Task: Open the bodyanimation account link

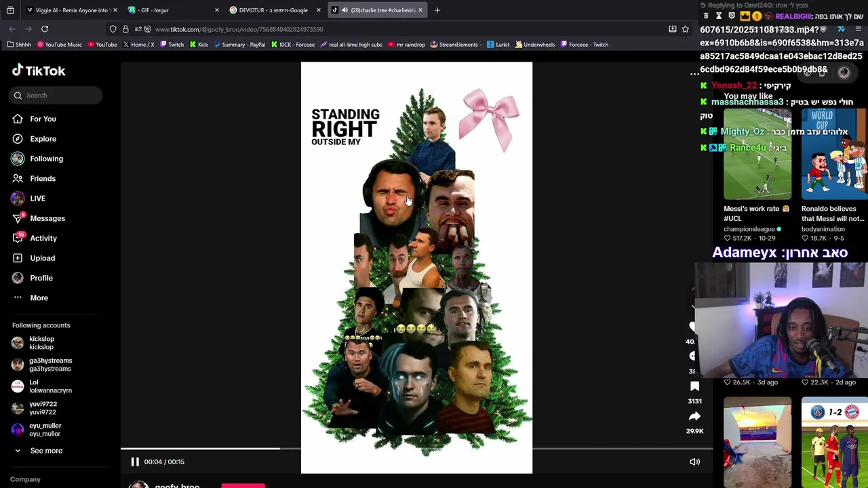Action: coord(823,229)
